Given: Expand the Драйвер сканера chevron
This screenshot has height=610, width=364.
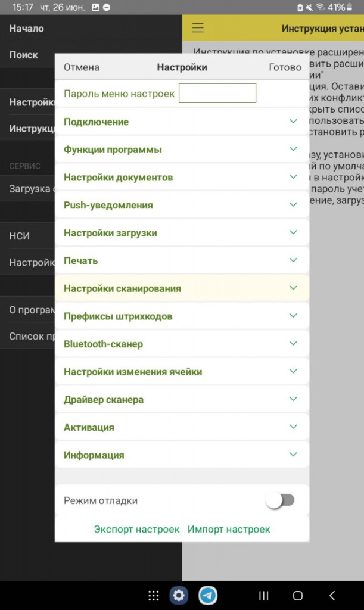Looking at the screenshot, I should (x=293, y=399).
